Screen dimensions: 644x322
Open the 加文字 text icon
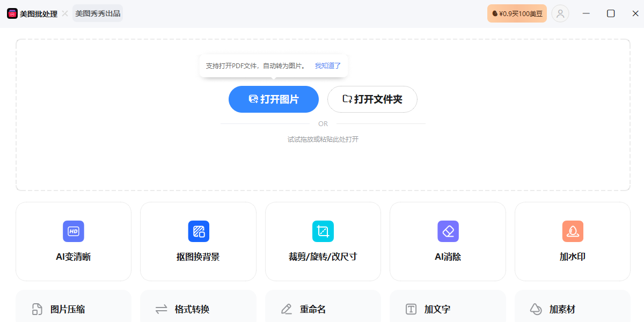tap(411, 309)
